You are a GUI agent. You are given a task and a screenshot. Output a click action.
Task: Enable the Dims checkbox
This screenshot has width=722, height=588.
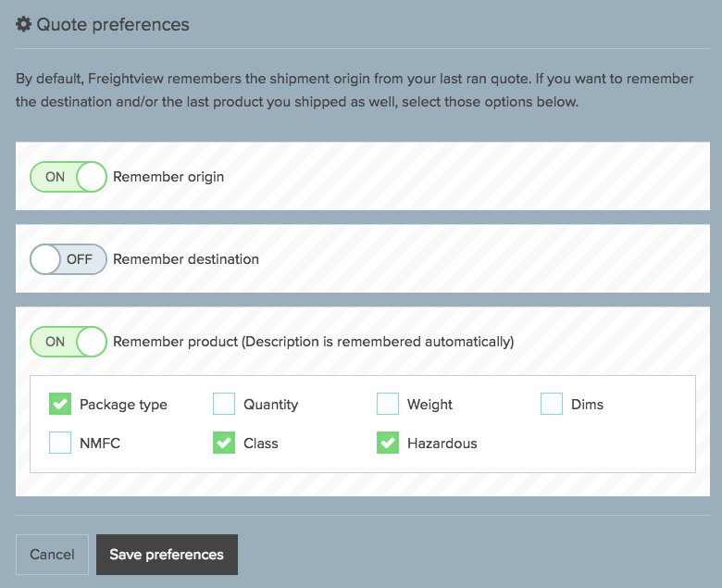pyautogui.click(x=552, y=404)
